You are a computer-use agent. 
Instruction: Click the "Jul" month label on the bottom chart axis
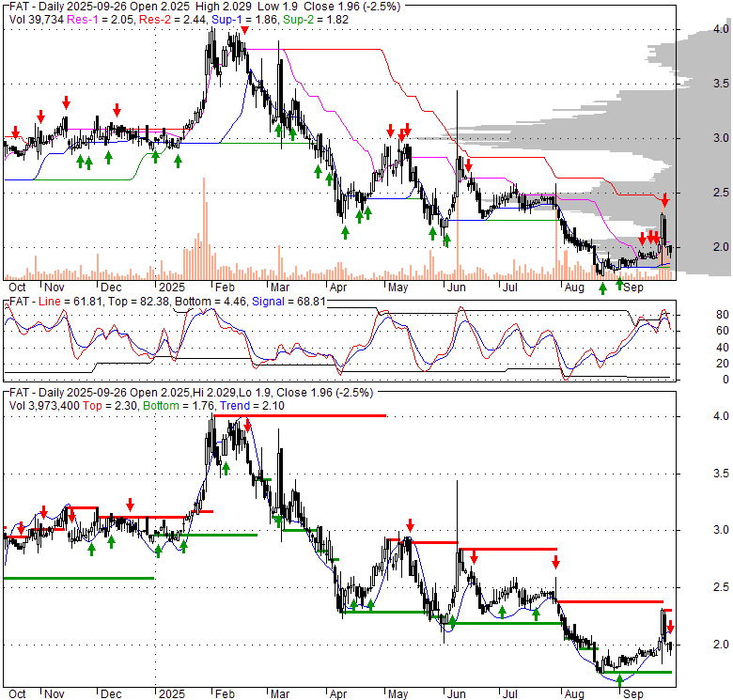coord(510,694)
